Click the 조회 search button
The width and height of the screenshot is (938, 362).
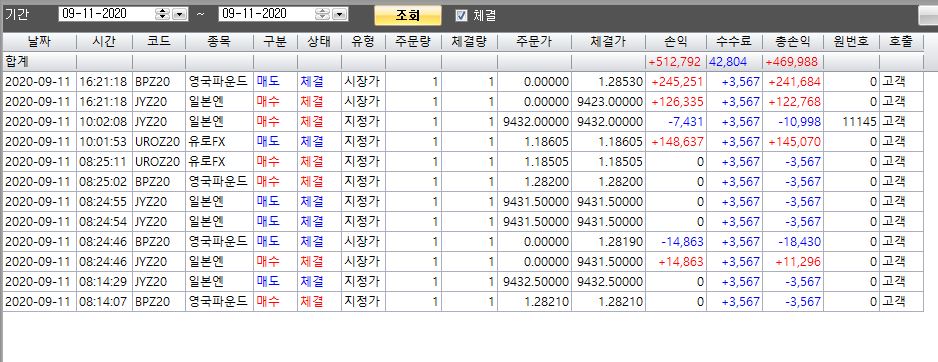408,16
